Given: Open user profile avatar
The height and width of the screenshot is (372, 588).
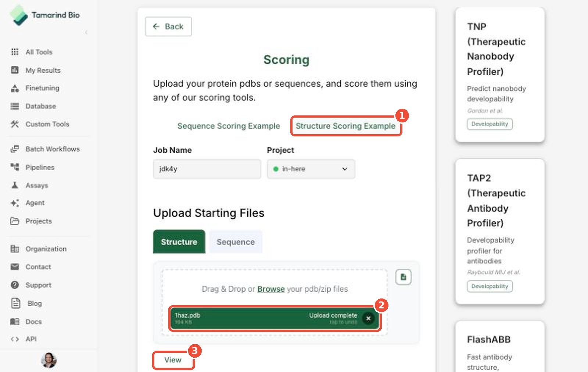Looking at the screenshot, I should 49,360.
